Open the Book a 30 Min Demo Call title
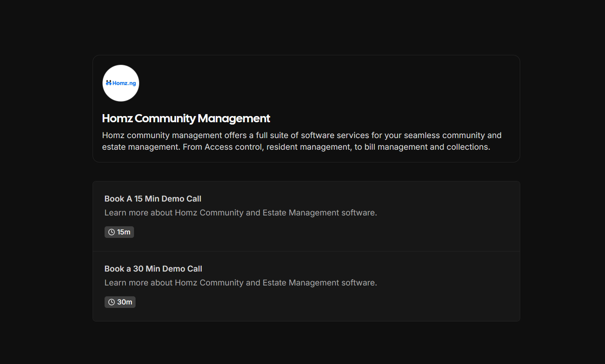Screen dimensions: 605x364 point(153,269)
